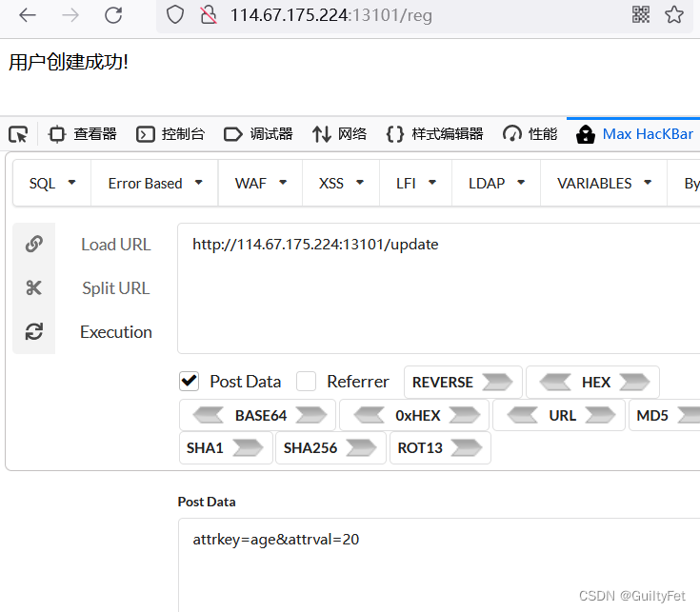Click the SHA1 hash arrow
The width and height of the screenshot is (700, 612).
coord(248,448)
